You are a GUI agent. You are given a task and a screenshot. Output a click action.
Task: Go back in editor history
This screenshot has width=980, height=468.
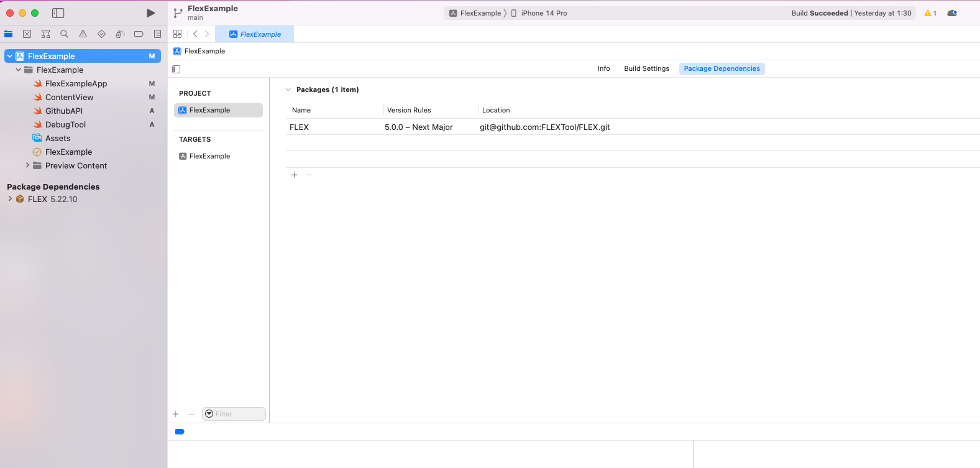click(x=195, y=34)
